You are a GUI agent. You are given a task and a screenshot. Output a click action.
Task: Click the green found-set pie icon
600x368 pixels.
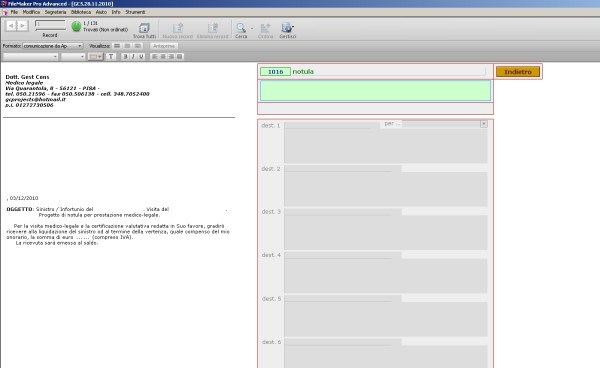(x=76, y=26)
